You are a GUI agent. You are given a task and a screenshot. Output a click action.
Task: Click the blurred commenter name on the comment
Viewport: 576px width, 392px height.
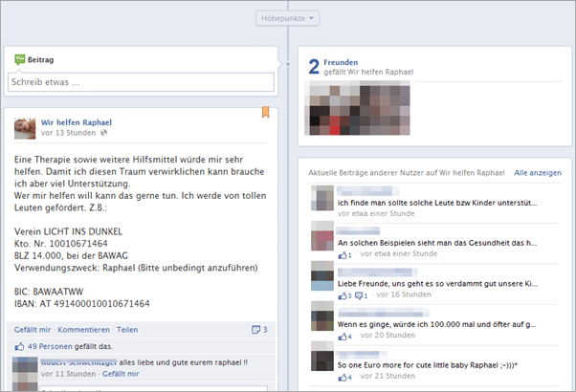click(78, 362)
